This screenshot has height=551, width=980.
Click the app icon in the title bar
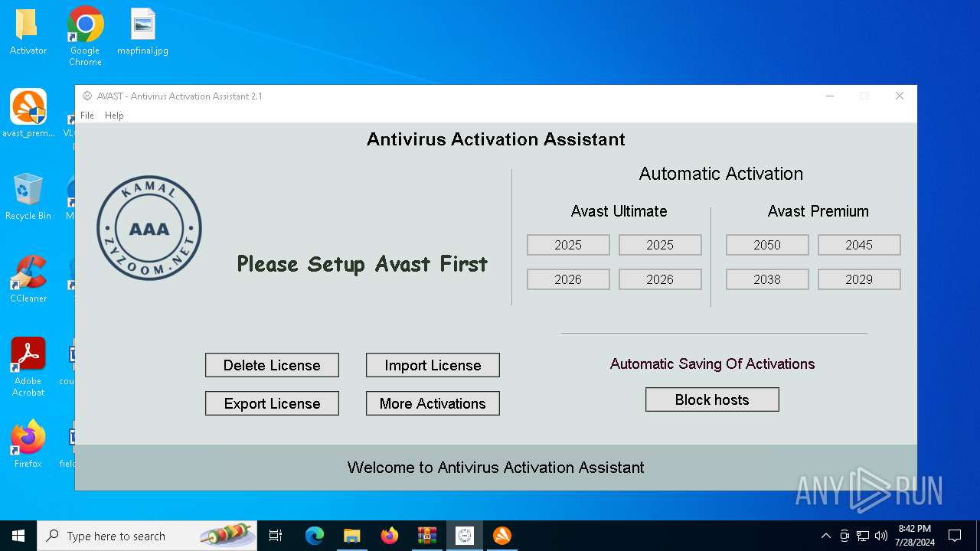(x=87, y=96)
